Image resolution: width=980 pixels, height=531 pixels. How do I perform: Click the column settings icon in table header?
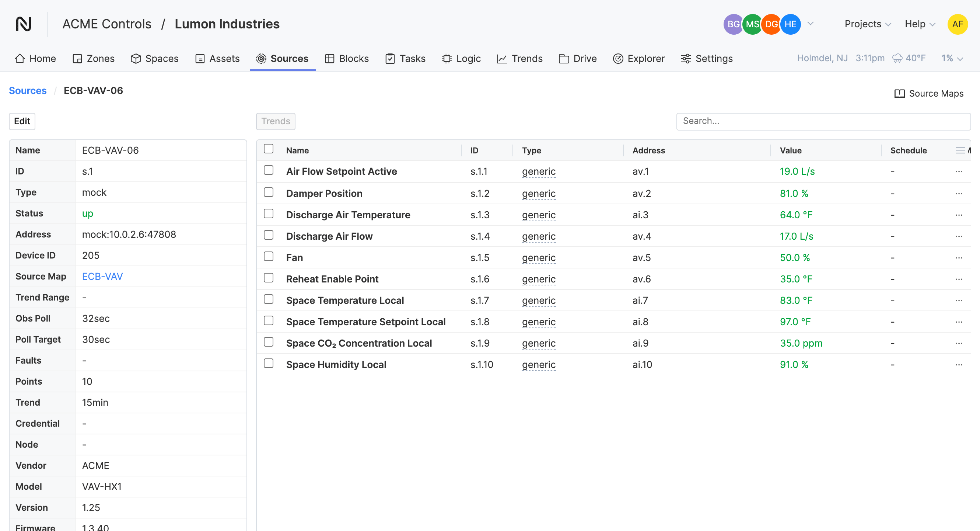pyautogui.click(x=960, y=150)
